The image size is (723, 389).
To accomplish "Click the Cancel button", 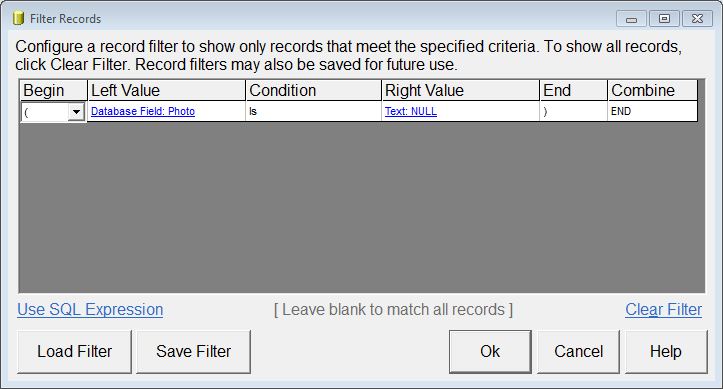I will (x=578, y=352).
